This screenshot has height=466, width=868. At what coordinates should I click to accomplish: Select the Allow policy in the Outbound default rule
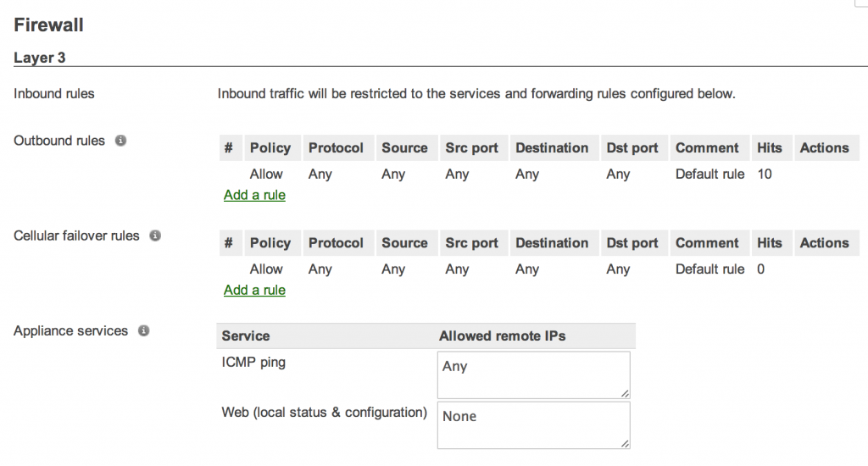266,174
